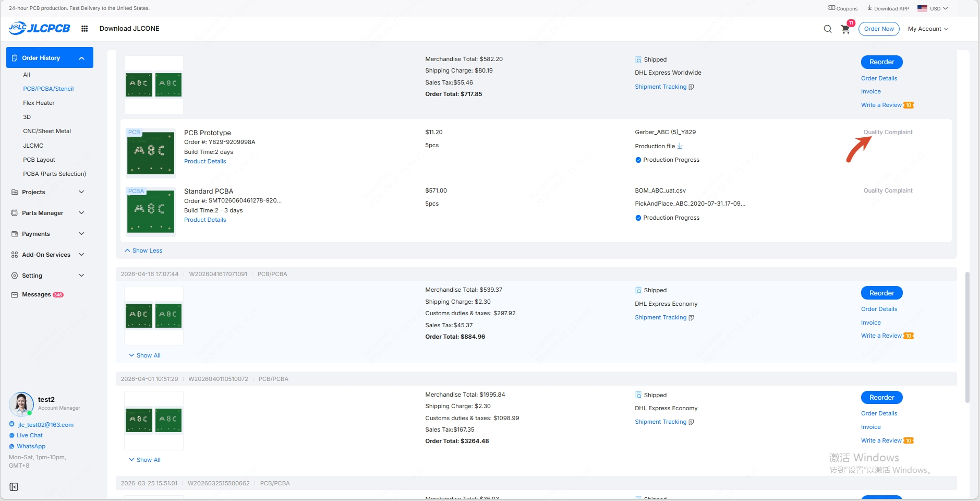Expand the Parts Manager section chevron
The image size is (980, 501).
click(81, 213)
